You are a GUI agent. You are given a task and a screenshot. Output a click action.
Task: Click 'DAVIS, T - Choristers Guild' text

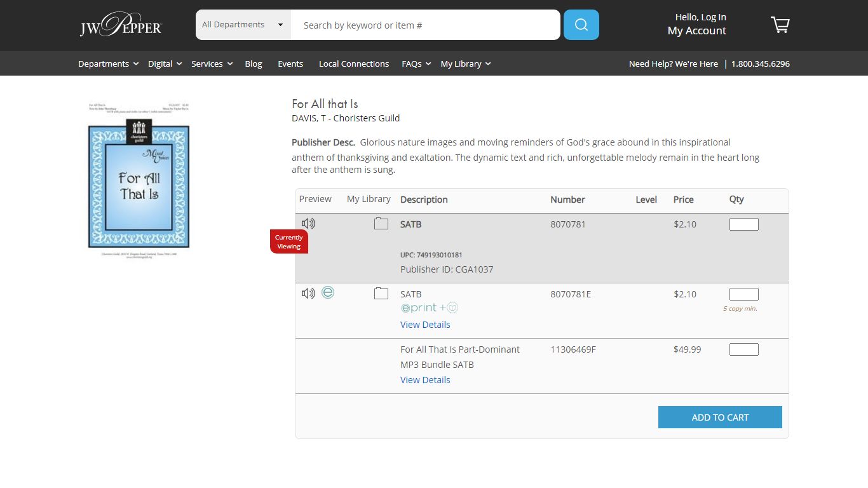click(x=346, y=118)
